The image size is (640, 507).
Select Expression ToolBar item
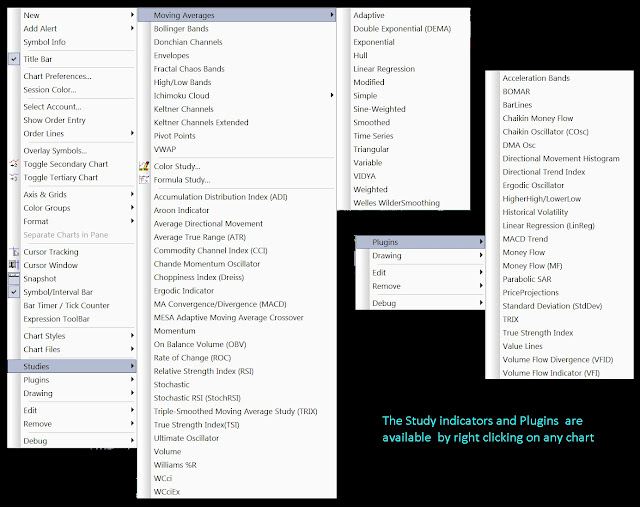coord(56,319)
